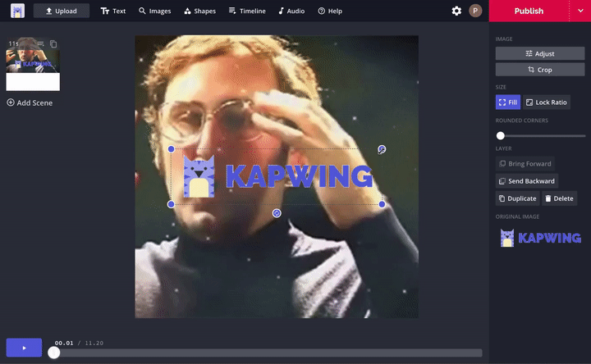
Task: Click the Rounded Corners slider handle
Action: tap(501, 135)
